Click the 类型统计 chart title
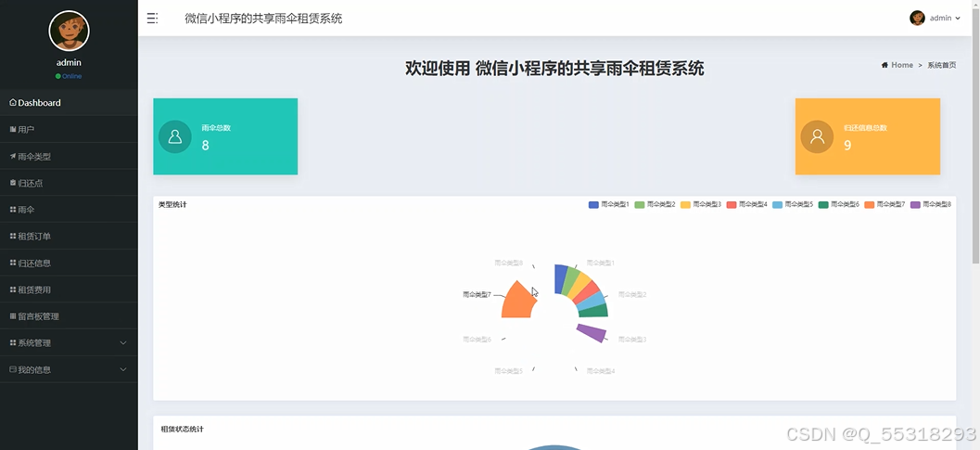This screenshot has height=450, width=980. (x=172, y=205)
